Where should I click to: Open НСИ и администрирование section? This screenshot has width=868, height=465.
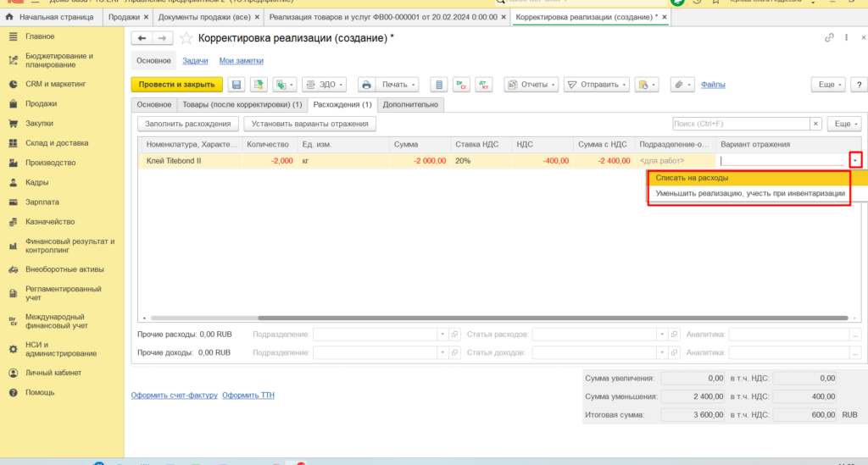tap(62, 349)
